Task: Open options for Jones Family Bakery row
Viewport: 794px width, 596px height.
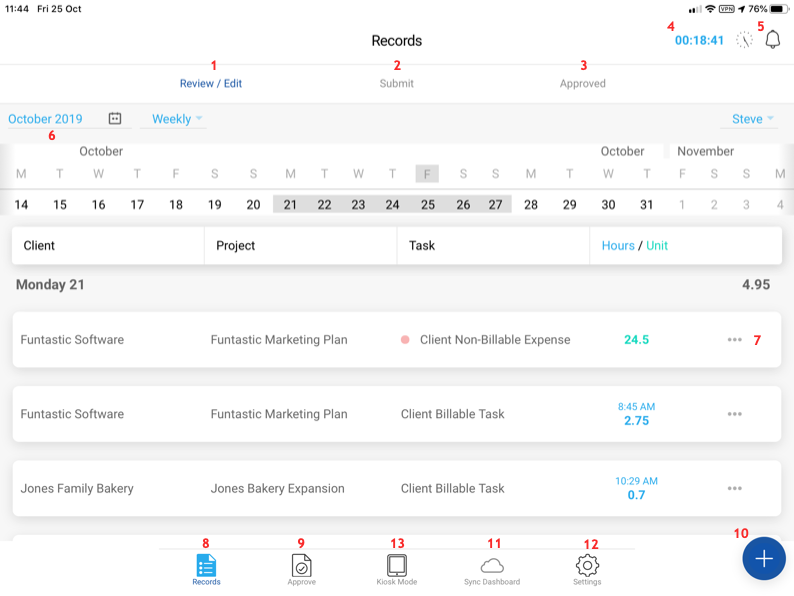Action: (x=735, y=488)
